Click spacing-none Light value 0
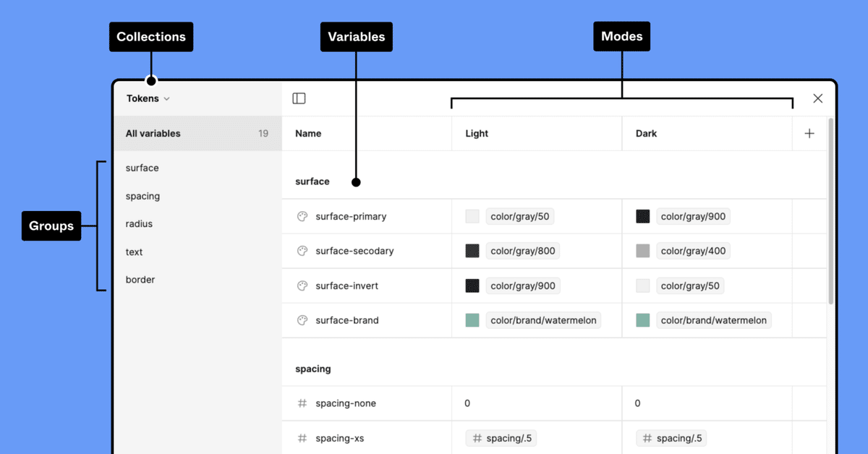 [x=467, y=403]
